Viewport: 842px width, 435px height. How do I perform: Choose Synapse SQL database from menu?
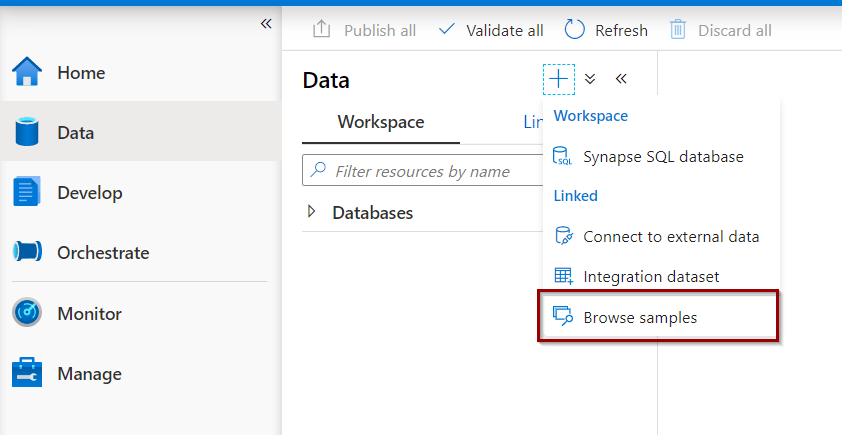pos(661,156)
